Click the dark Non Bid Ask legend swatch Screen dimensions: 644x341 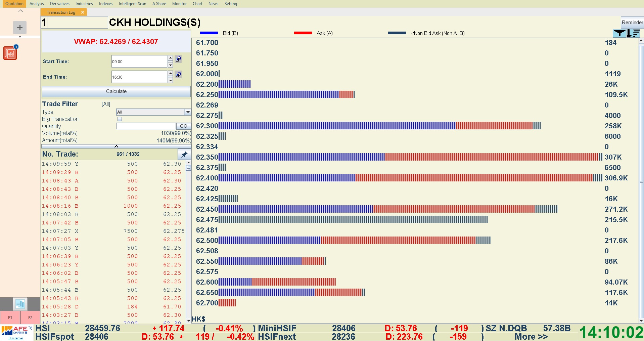397,33
